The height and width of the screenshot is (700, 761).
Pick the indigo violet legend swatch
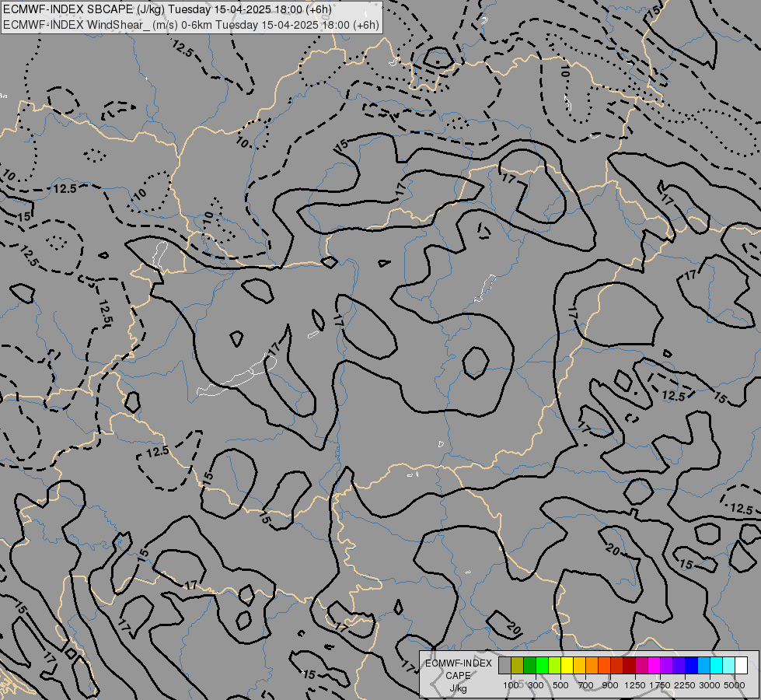[x=679, y=666]
